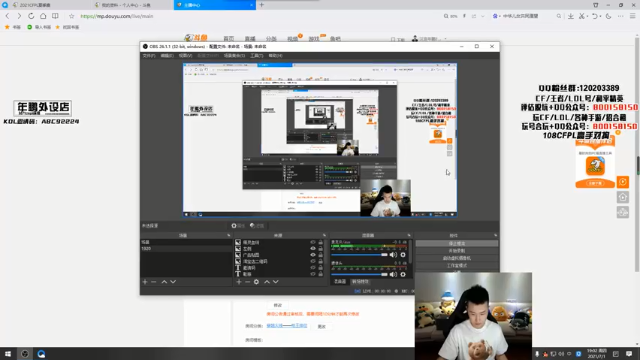Toggle visibility of the second source

pyautogui.click(x=313, y=249)
